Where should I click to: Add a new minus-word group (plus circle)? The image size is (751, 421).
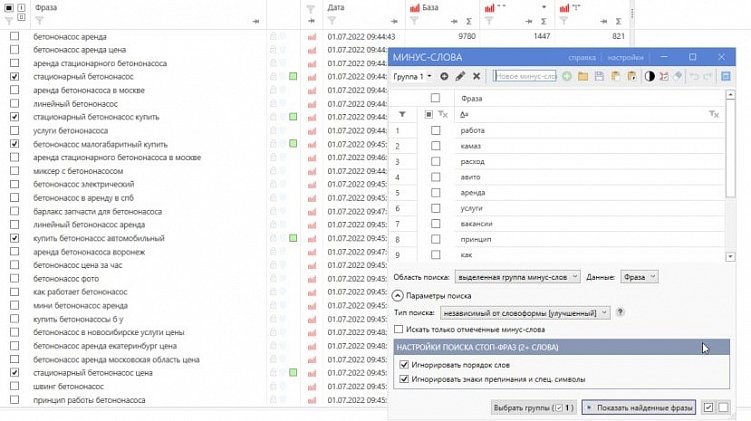(x=444, y=76)
